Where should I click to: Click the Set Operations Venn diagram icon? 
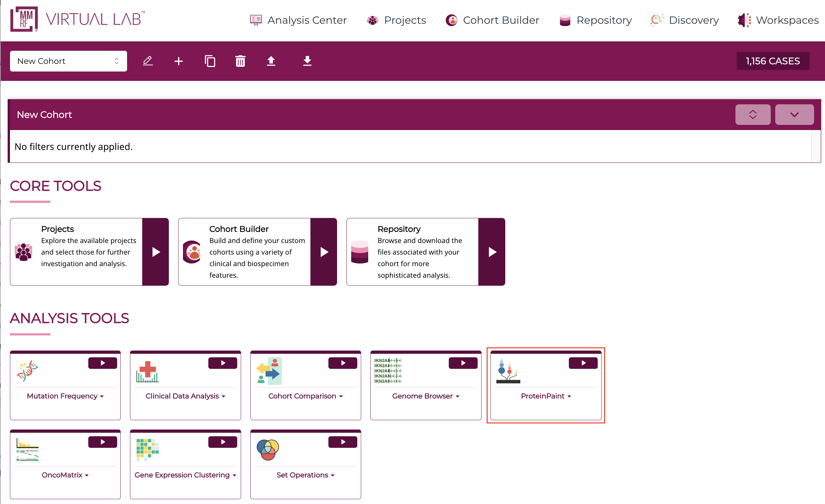point(268,450)
